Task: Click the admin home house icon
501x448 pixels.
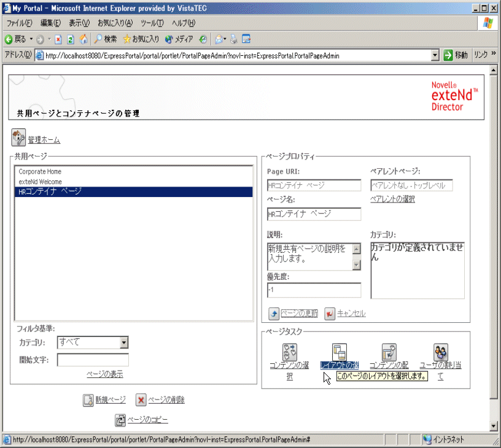Action: click(x=18, y=137)
